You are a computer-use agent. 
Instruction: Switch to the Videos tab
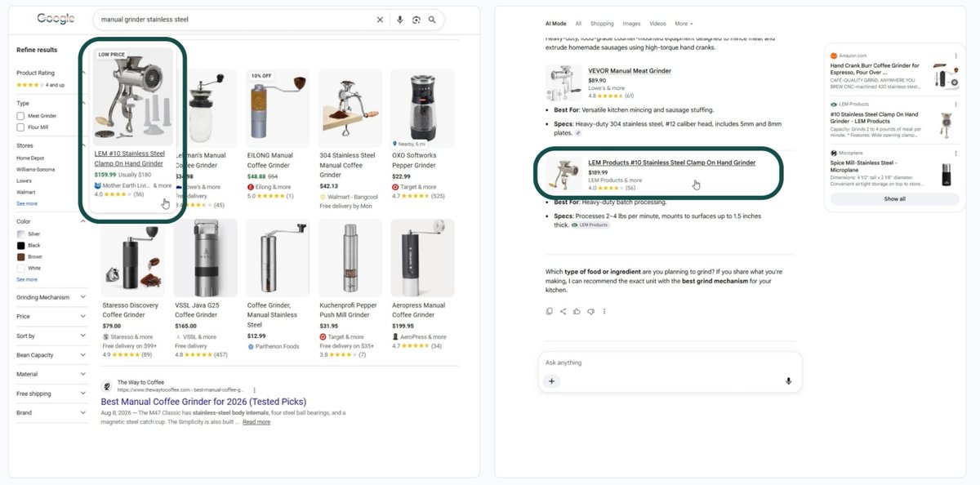(657, 24)
